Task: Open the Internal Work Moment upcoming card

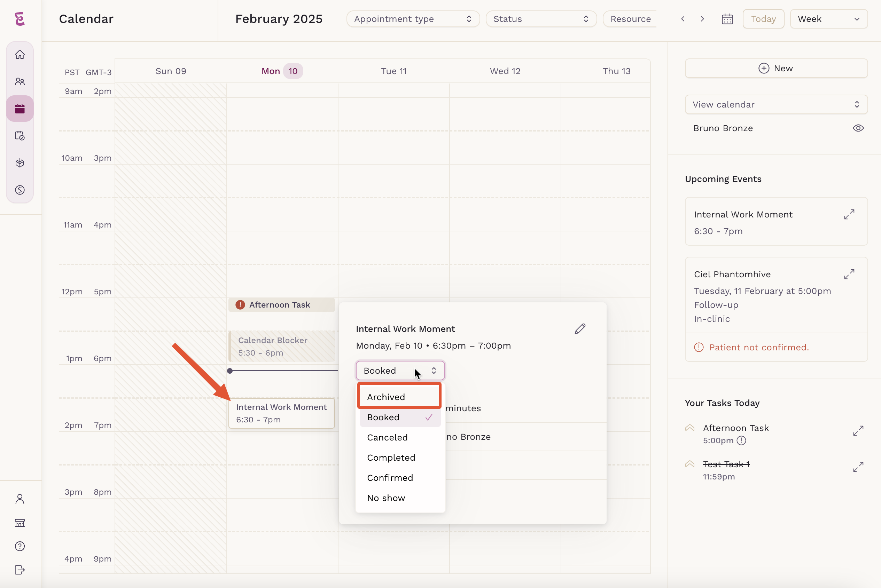Action: 776,222
